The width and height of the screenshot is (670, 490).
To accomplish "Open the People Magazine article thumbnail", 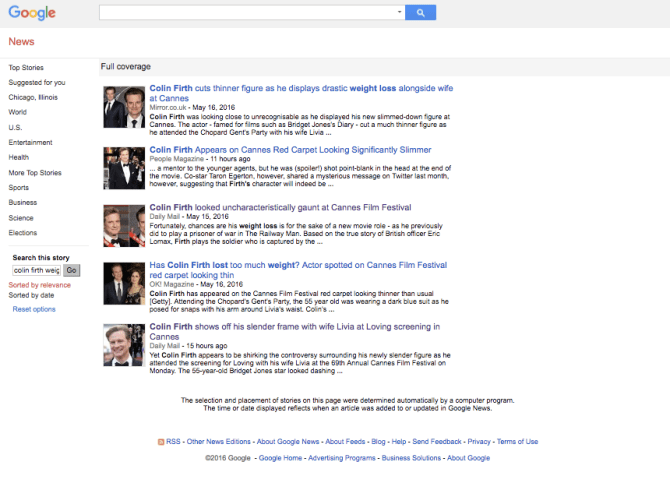I will pos(123,167).
